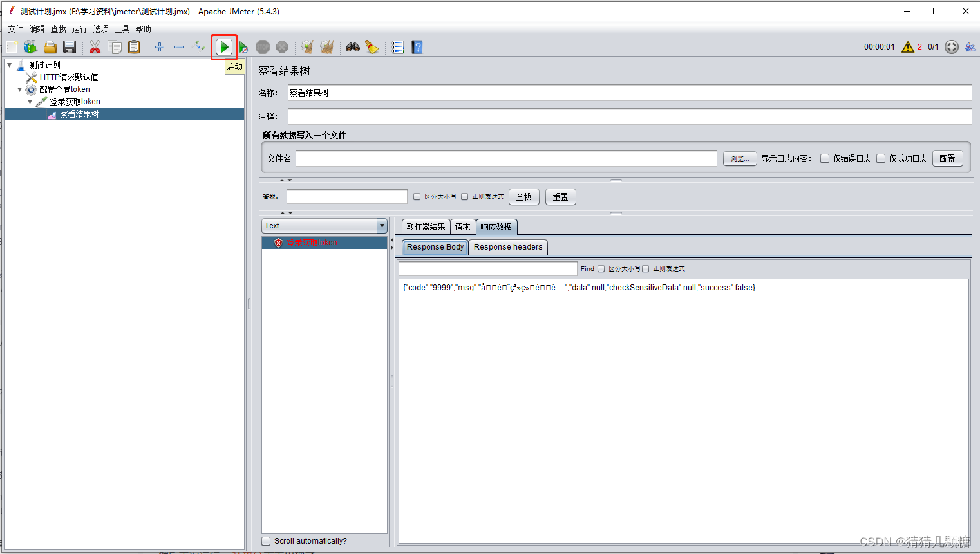Open the 运行 menu
The height and width of the screenshot is (554, 980).
point(79,29)
